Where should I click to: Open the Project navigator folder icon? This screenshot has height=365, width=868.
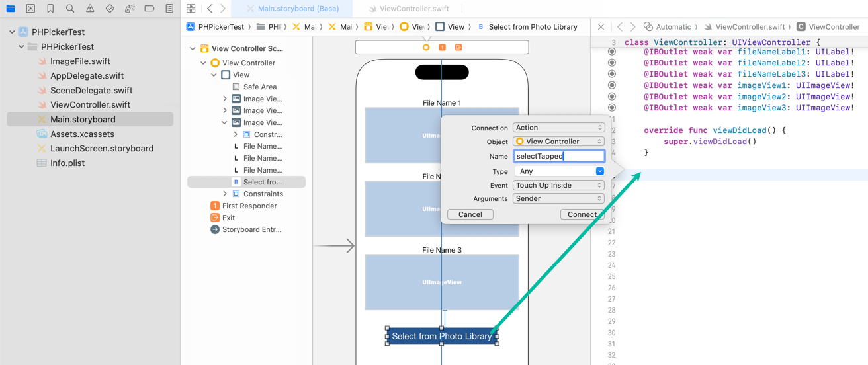(11, 9)
